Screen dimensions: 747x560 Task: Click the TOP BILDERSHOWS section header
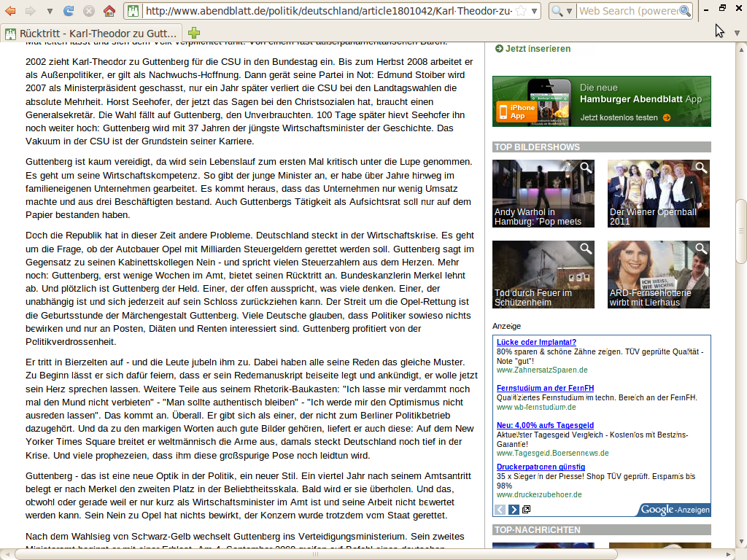point(602,147)
